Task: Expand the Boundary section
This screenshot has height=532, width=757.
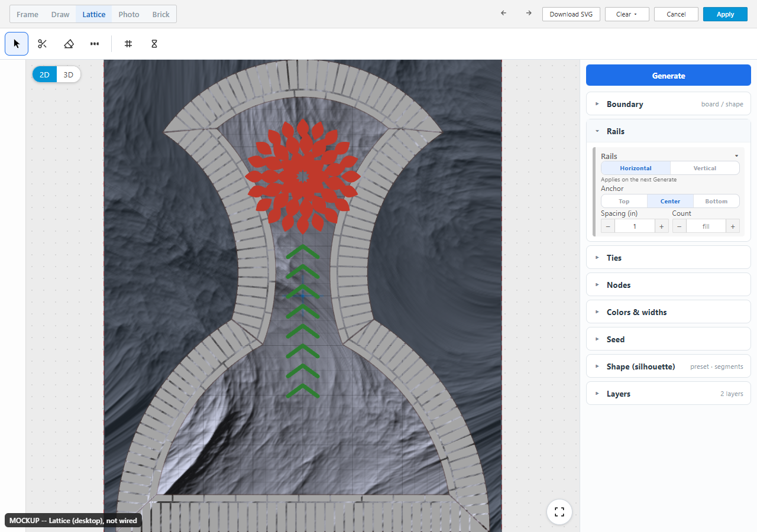Action: [668, 104]
